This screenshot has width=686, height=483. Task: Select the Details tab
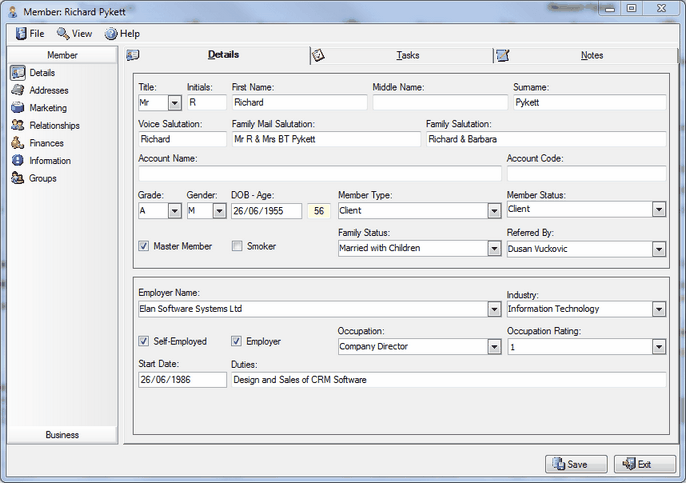coord(217,55)
